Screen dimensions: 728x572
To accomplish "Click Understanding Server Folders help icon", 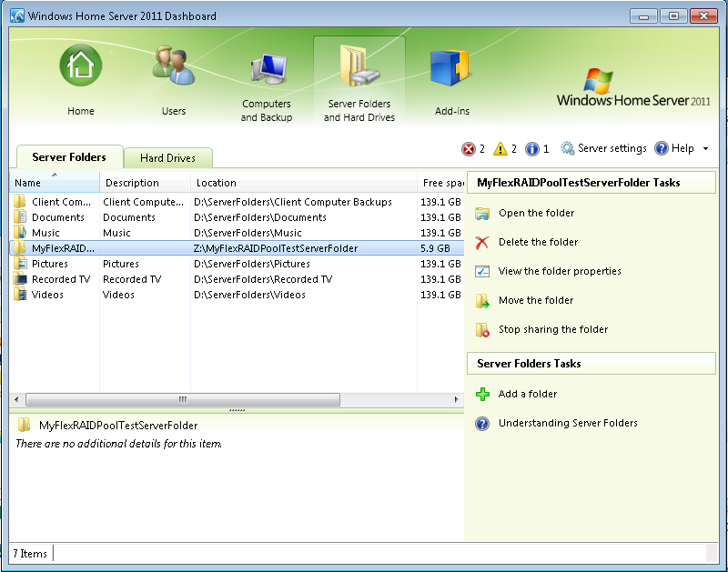I will coord(482,424).
